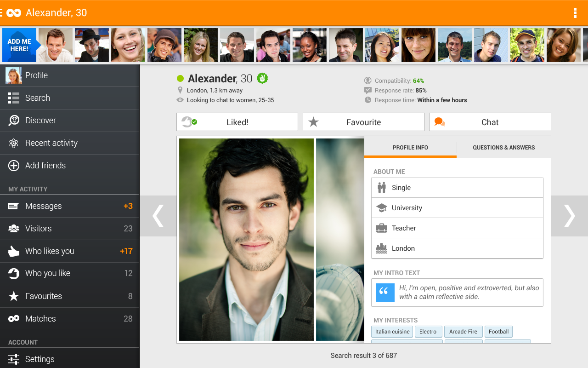
Task: Open the hamburger menu beside the infinity logo
Action: [x=2, y=13]
